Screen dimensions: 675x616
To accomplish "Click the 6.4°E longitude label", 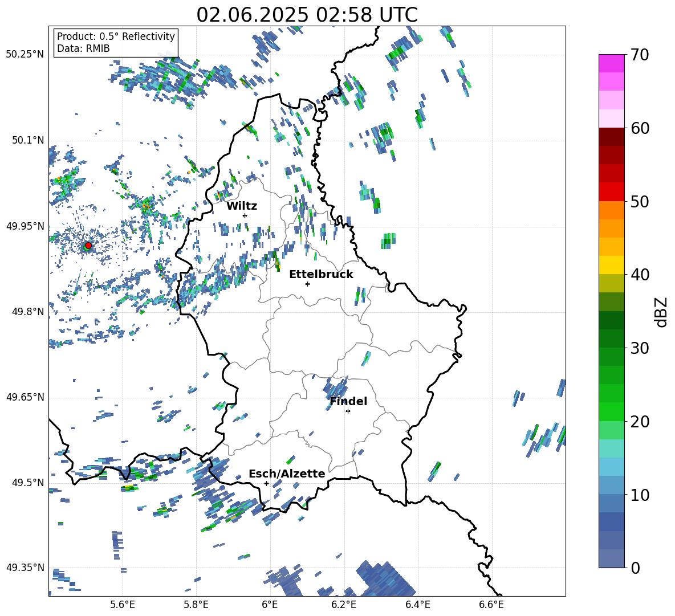I will pos(417,605).
